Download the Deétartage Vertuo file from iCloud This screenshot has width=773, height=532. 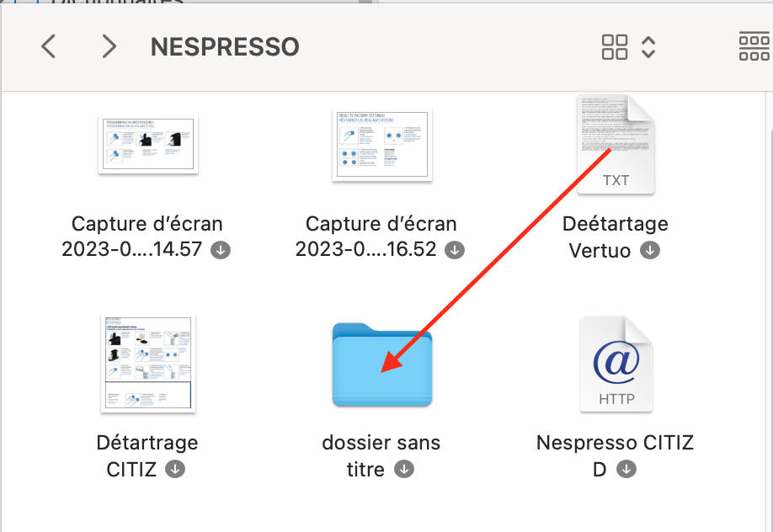point(649,250)
